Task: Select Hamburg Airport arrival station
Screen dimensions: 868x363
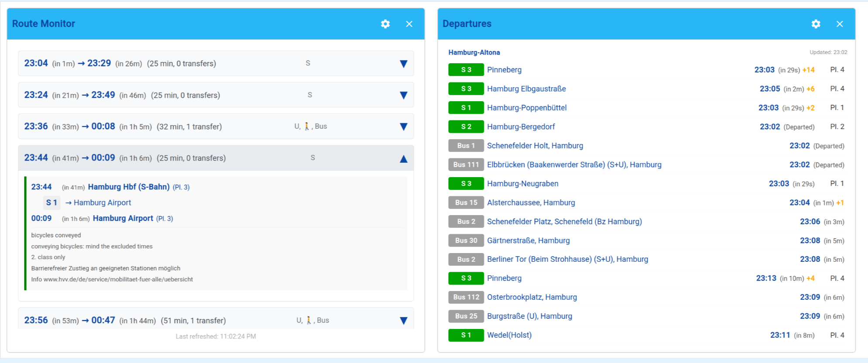Action: pyautogui.click(x=123, y=218)
